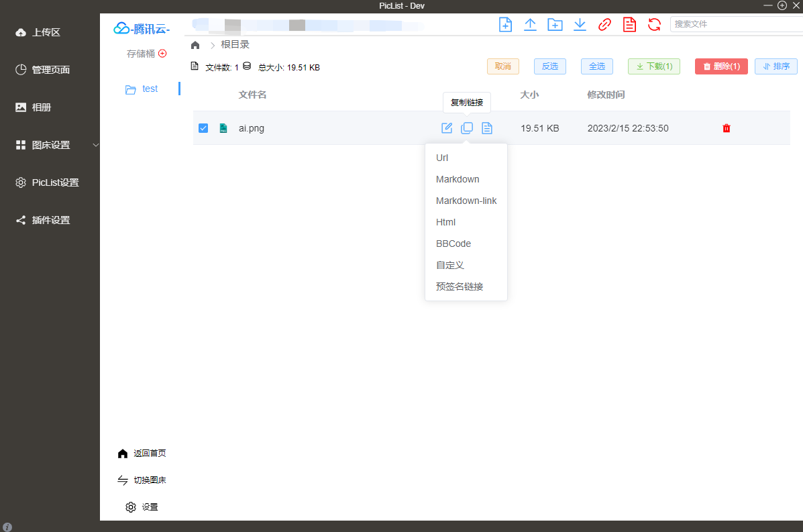Delete ai.png with the red trash icon
Screen dimensions: 803x532
pos(726,128)
